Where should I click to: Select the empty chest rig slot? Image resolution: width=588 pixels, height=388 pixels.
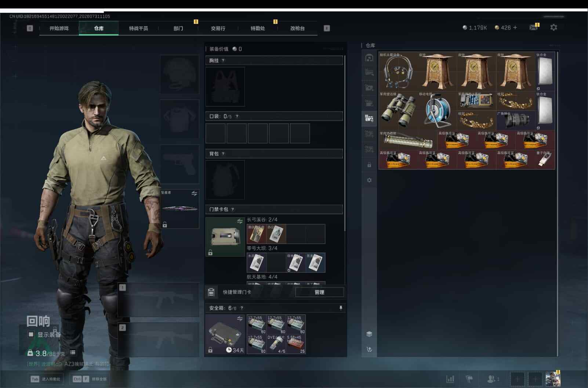tap(225, 87)
